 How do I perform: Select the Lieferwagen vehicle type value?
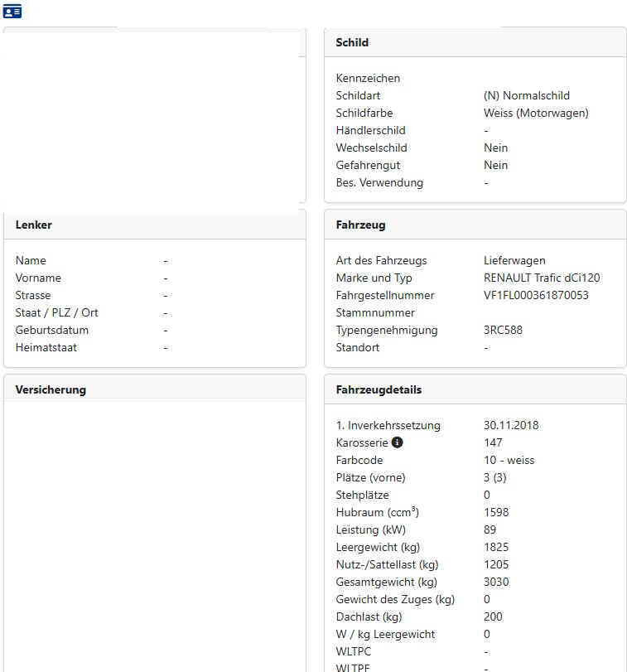coord(514,260)
